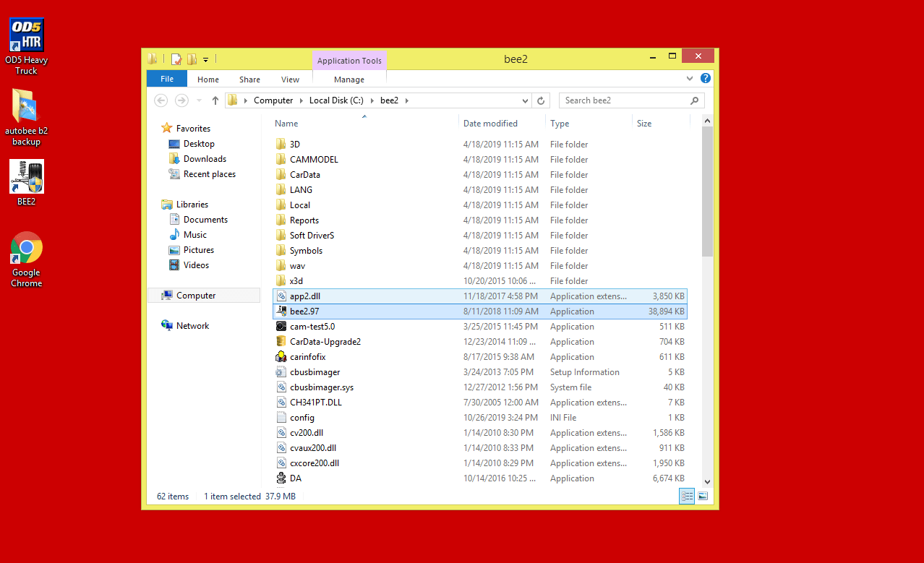Open the File menu tab
This screenshot has height=563, width=924.
[x=167, y=79]
